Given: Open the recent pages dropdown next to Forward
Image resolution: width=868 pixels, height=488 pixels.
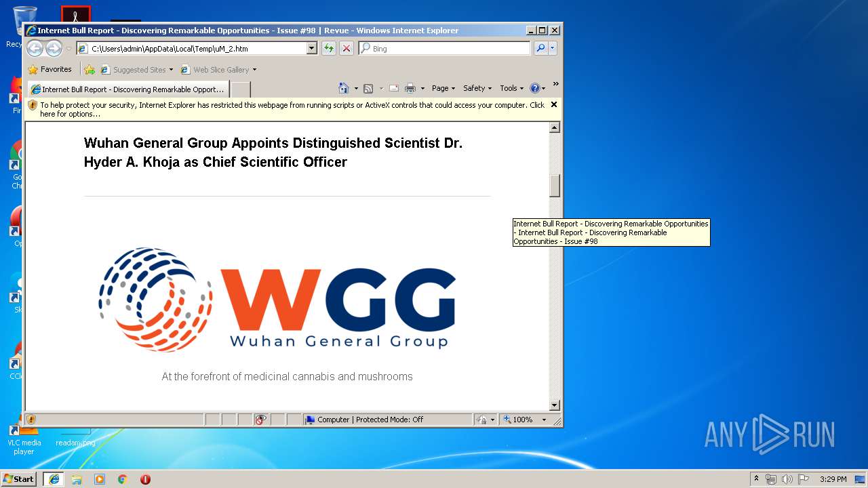Looking at the screenshot, I should (x=68, y=49).
